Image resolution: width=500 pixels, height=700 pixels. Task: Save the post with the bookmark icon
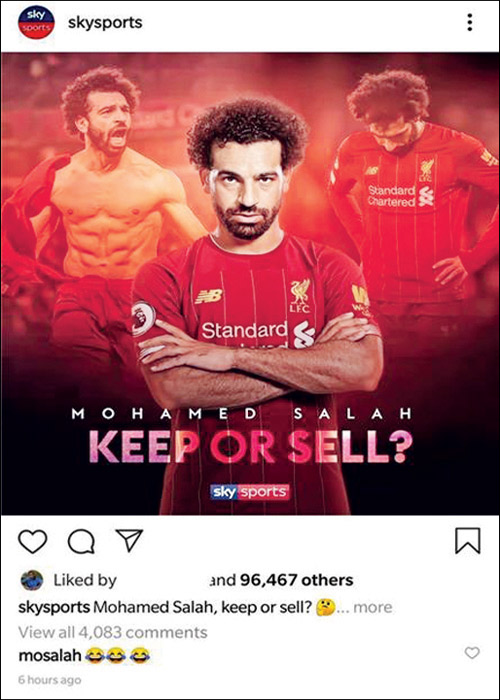coord(467,541)
